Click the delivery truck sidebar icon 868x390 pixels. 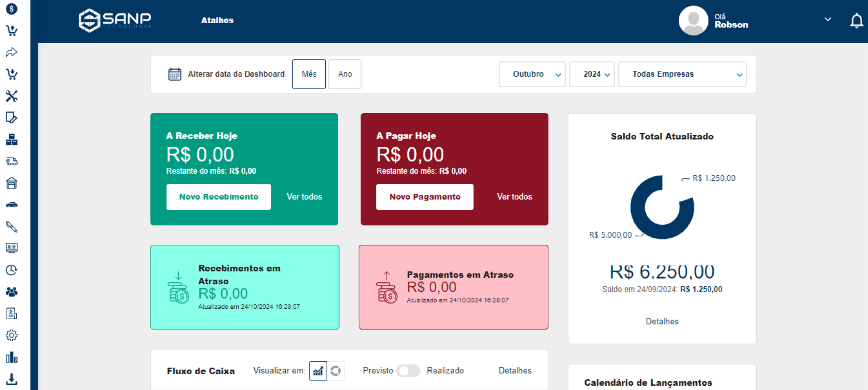click(11, 161)
